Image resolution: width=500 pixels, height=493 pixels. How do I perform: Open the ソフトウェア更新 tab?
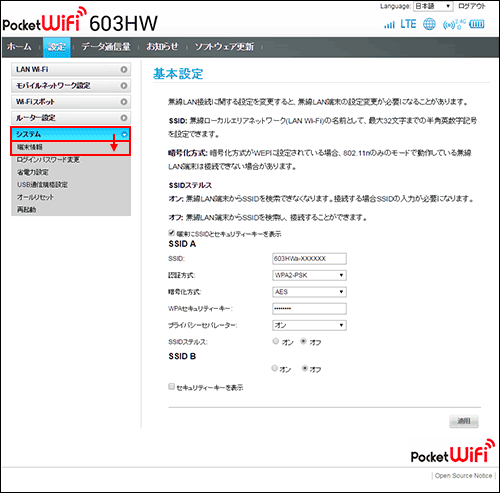point(224,47)
